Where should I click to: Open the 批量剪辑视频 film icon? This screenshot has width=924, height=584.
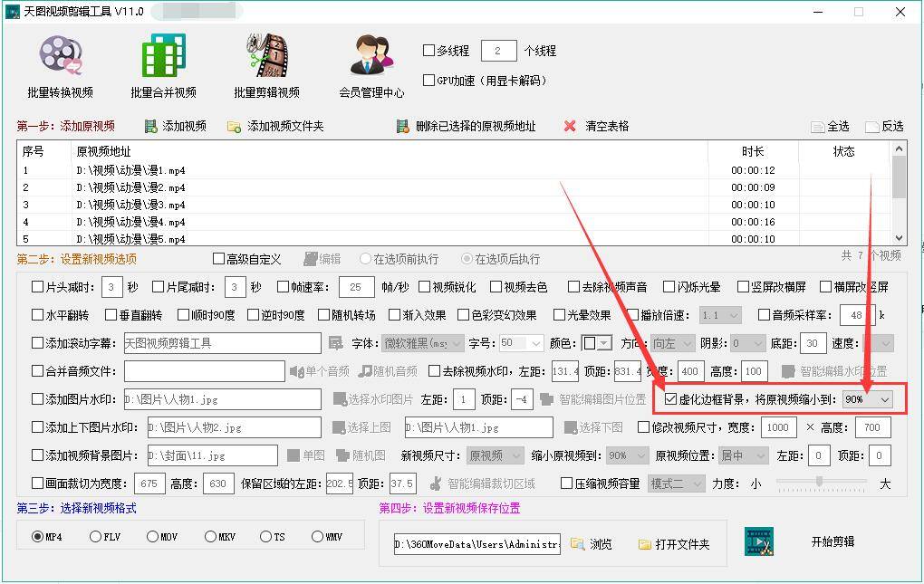[x=267, y=56]
